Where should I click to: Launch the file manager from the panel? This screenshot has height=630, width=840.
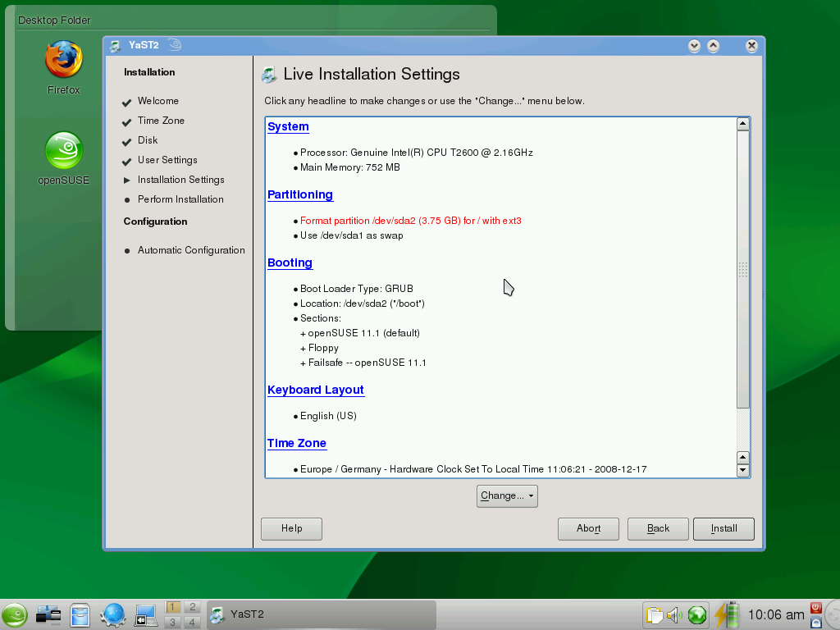80,614
